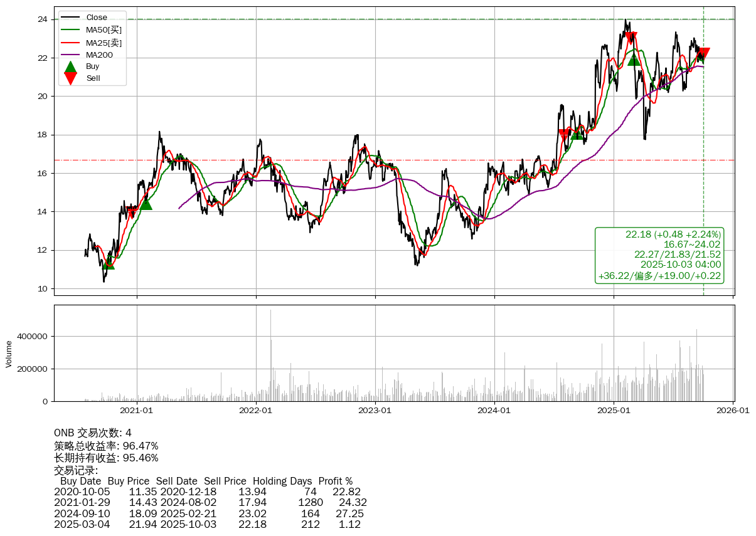The height and width of the screenshot is (536, 756).
Task: Click the red Sell triangle in the legend
Action: [70, 78]
